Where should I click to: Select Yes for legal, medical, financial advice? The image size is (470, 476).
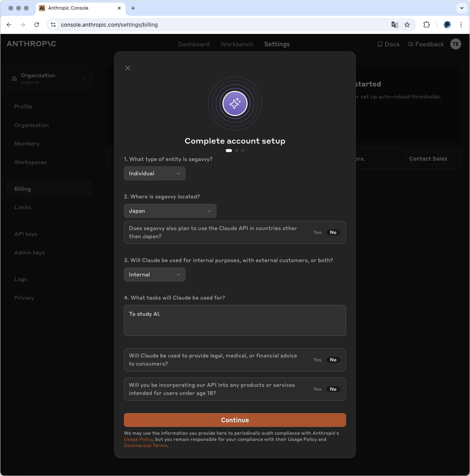317,360
